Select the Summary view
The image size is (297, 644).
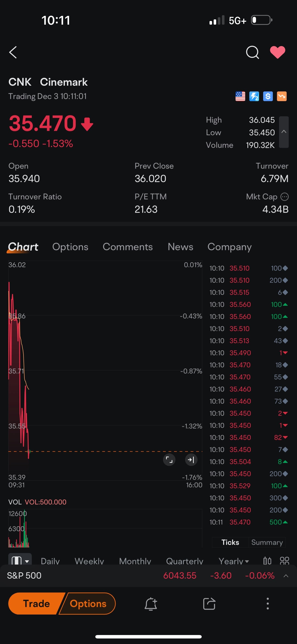point(267,542)
